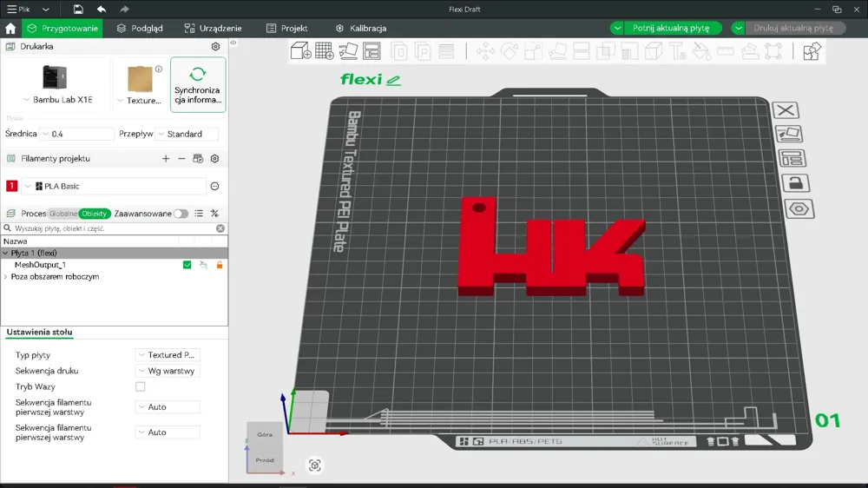This screenshot has width=868, height=488.
Task: Switch process scope to Globalne
Action: tap(63, 214)
